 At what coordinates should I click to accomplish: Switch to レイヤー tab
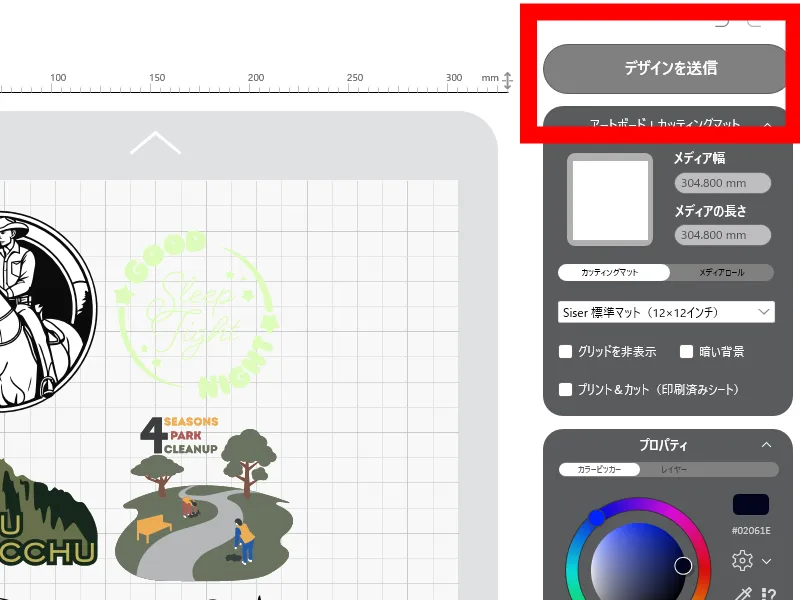point(673,469)
